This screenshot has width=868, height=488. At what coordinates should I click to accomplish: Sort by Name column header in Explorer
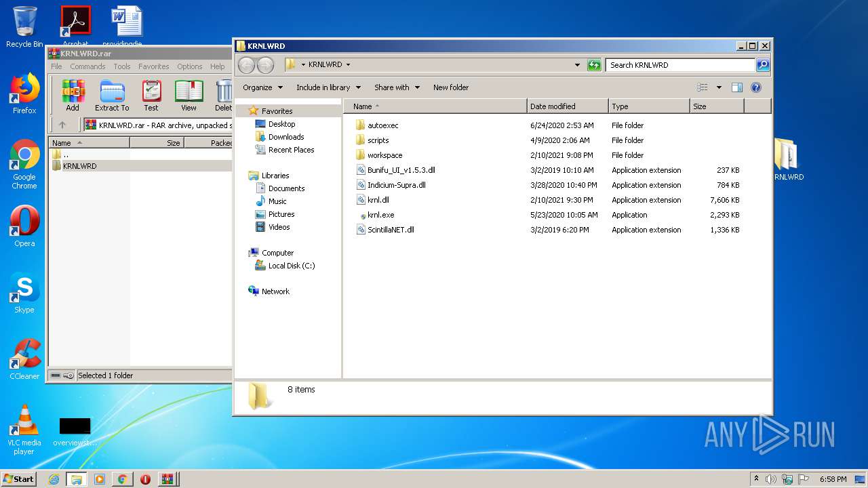point(435,106)
